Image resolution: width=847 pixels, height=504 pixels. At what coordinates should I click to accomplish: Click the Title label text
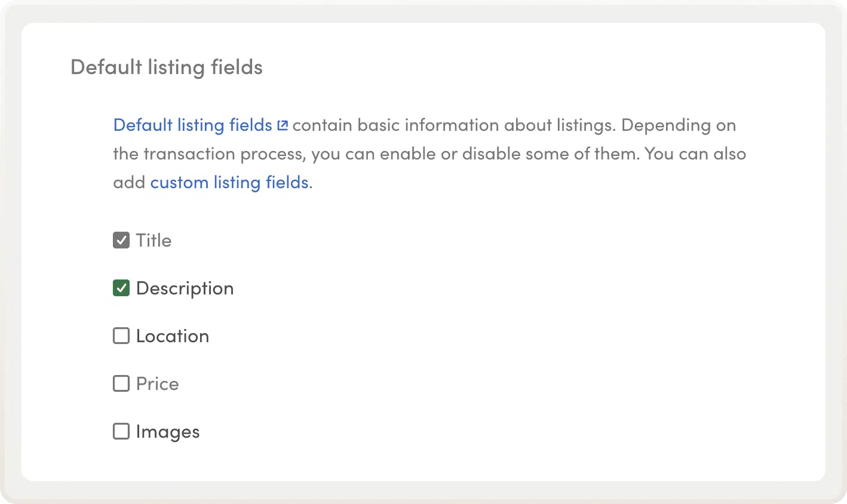[154, 241]
